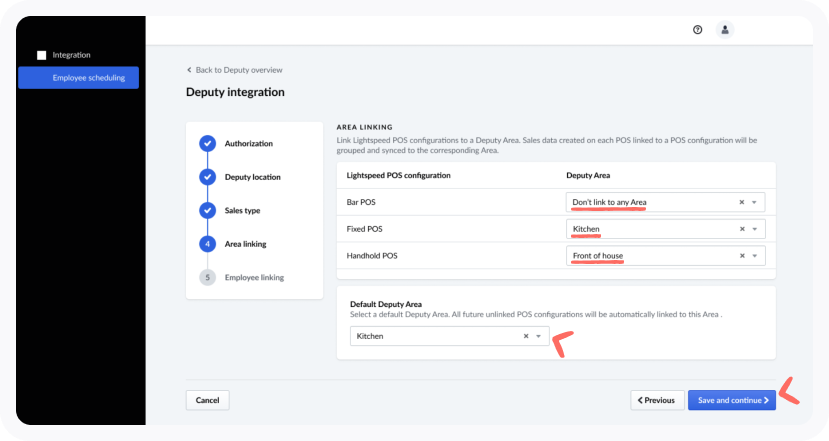Go to the Authorization step
Image resolution: width=829 pixels, height=441 pixels.
click(x=248, y=143)
